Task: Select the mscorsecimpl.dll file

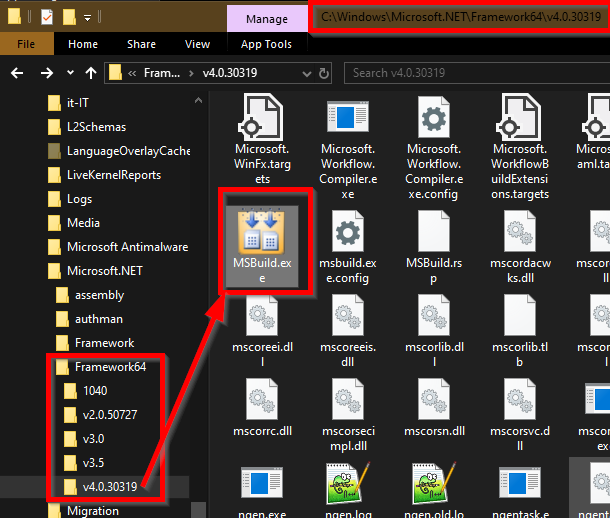Action: pyautogui.click(x=348, y=415)
